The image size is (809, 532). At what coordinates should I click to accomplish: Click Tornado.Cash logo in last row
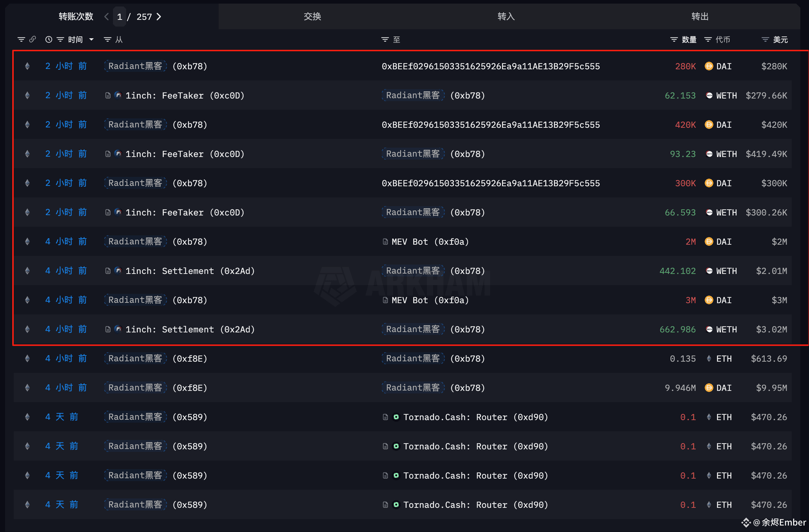(396, 505)
